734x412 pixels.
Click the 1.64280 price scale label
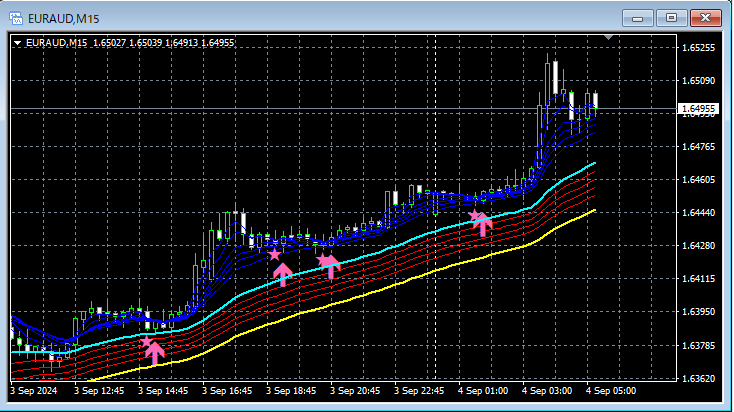click(x=698, y=246)
